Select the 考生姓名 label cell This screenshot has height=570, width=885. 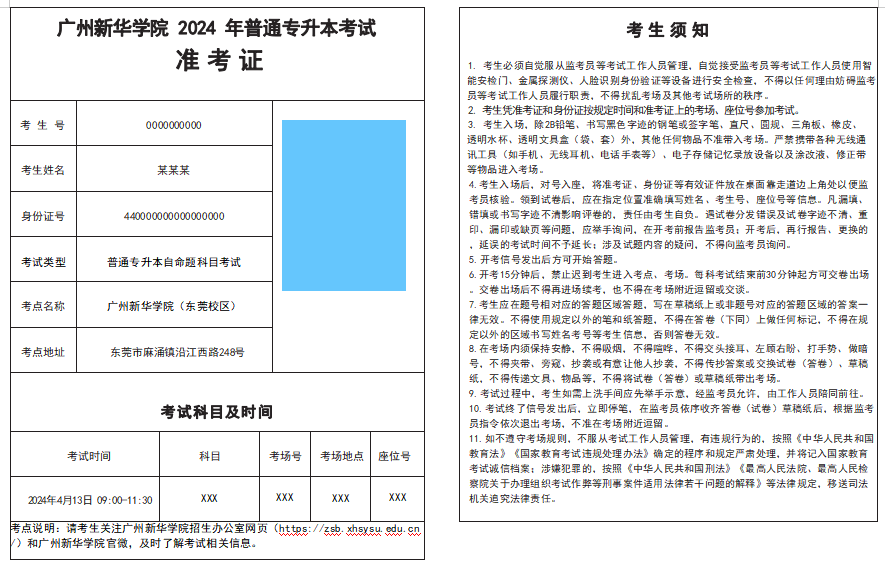point(43,170)
